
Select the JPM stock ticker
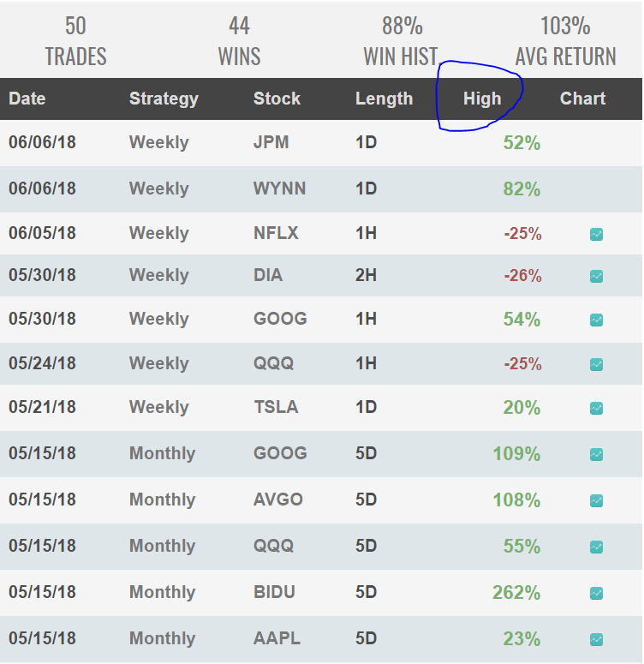point(271,142)
